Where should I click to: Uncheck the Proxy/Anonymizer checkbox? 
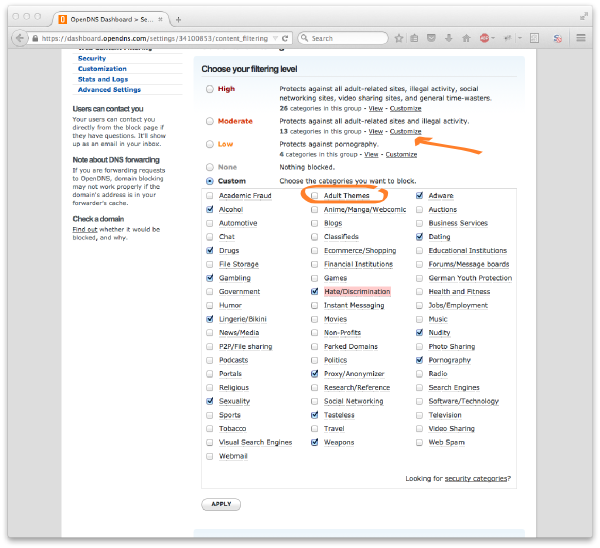(x=315, y=373)
